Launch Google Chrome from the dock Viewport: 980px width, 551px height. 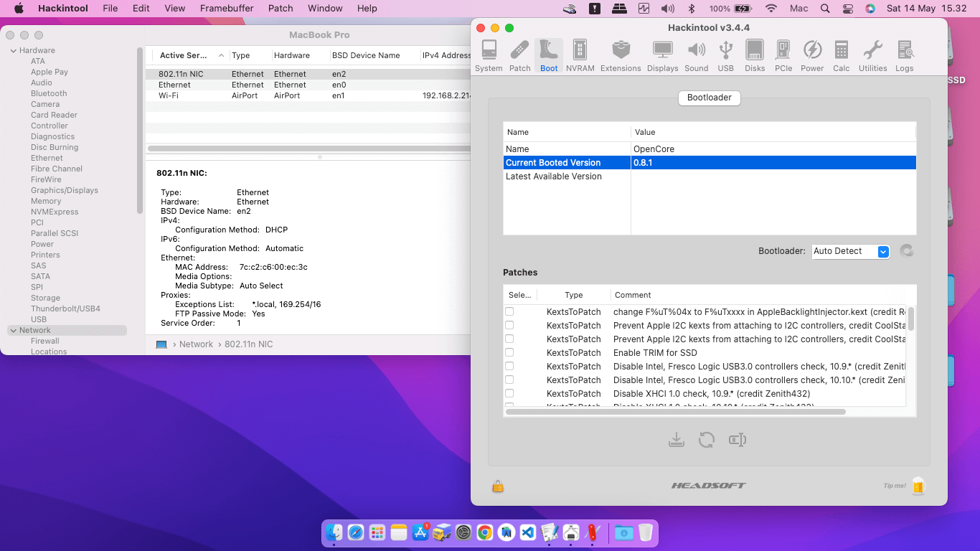485,532
